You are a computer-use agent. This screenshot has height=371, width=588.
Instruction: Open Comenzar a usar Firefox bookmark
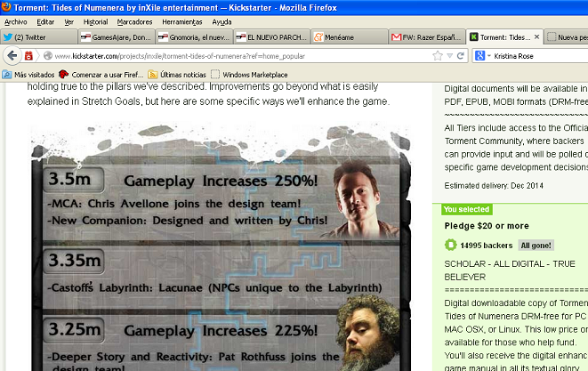[x=101, y=75]
